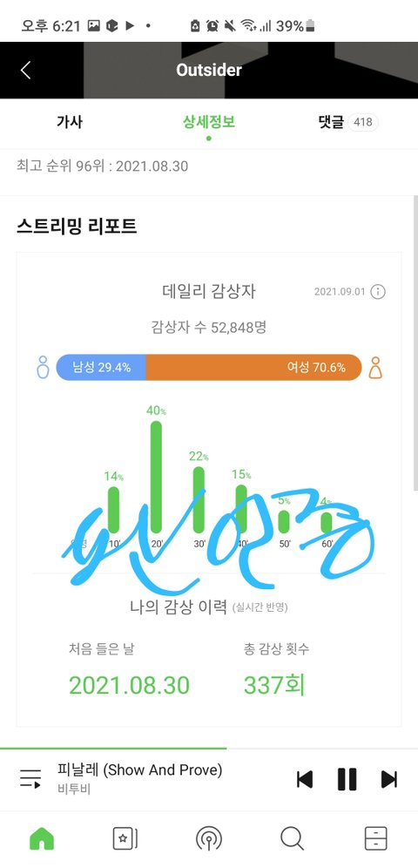Skip to the next track

click(x=389, y=779)
